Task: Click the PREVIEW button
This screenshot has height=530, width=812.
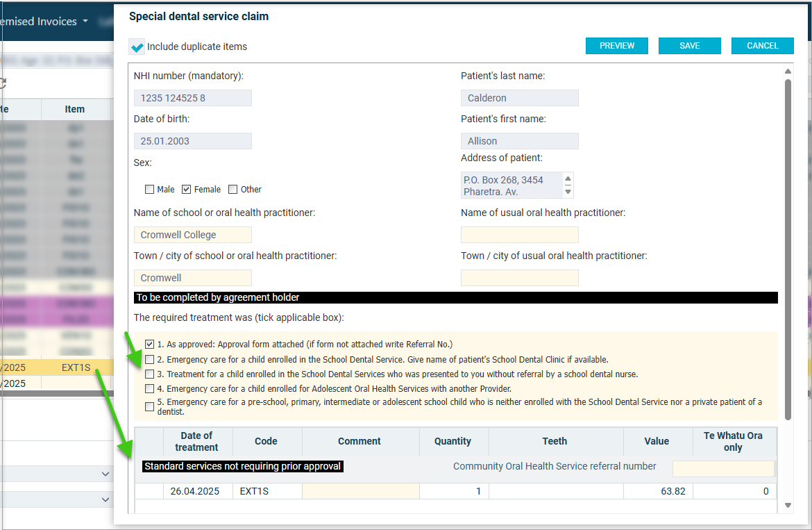Action: [x=617, y=46]
